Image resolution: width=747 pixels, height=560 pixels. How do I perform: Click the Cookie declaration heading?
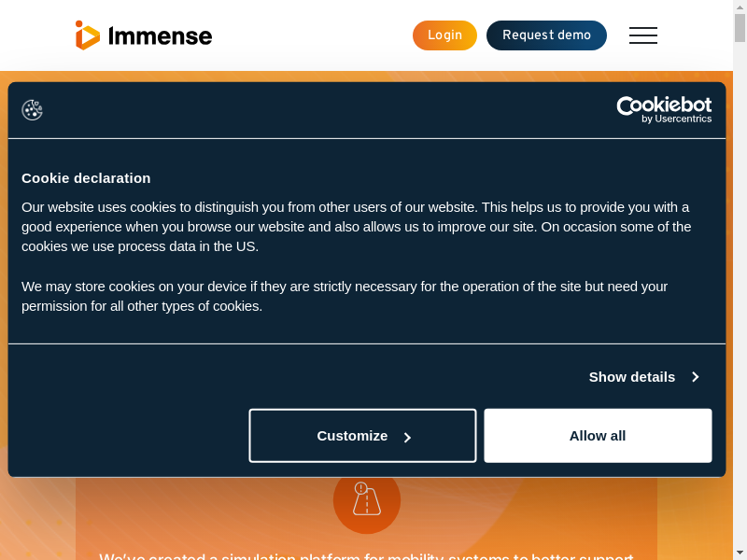tap(86, 177)
